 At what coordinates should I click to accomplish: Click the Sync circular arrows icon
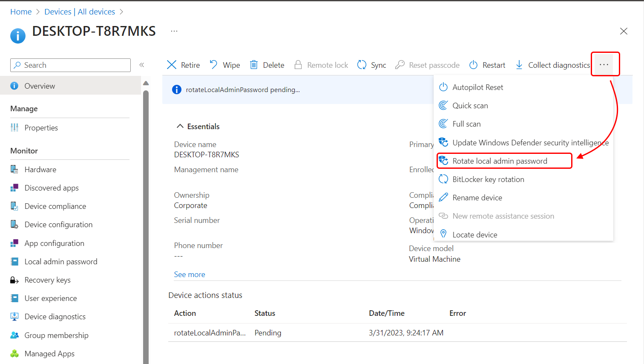tap(362, 65)
